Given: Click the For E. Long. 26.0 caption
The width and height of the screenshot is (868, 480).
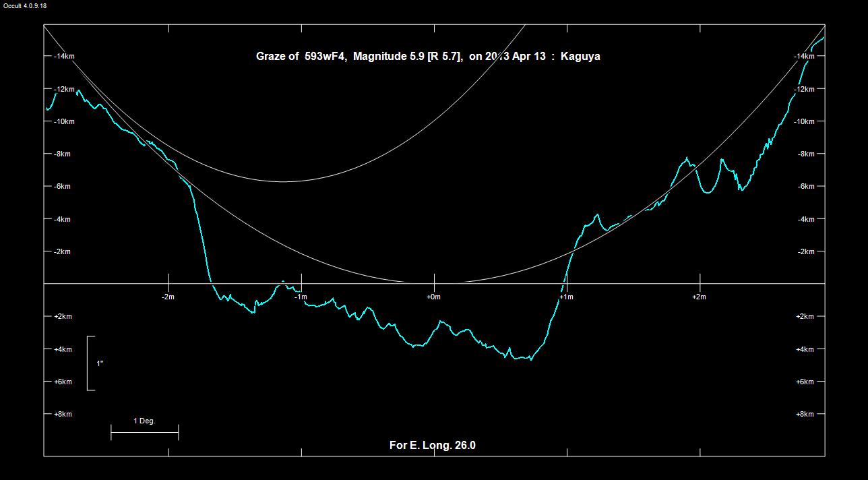Looking at the screenshot, I should (432, 446).
